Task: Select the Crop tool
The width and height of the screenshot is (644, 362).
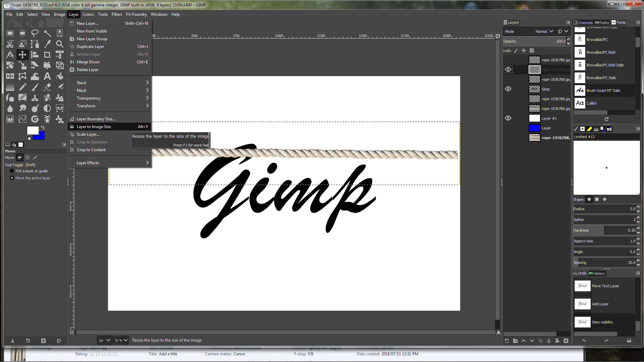Action: (47, 55)
